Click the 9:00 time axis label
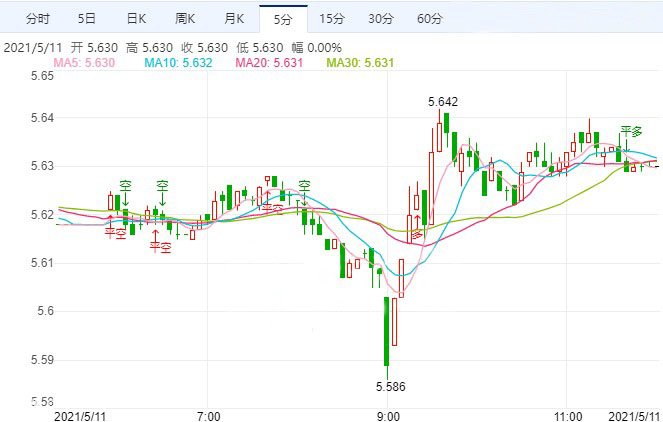 (x=388, y=414)
